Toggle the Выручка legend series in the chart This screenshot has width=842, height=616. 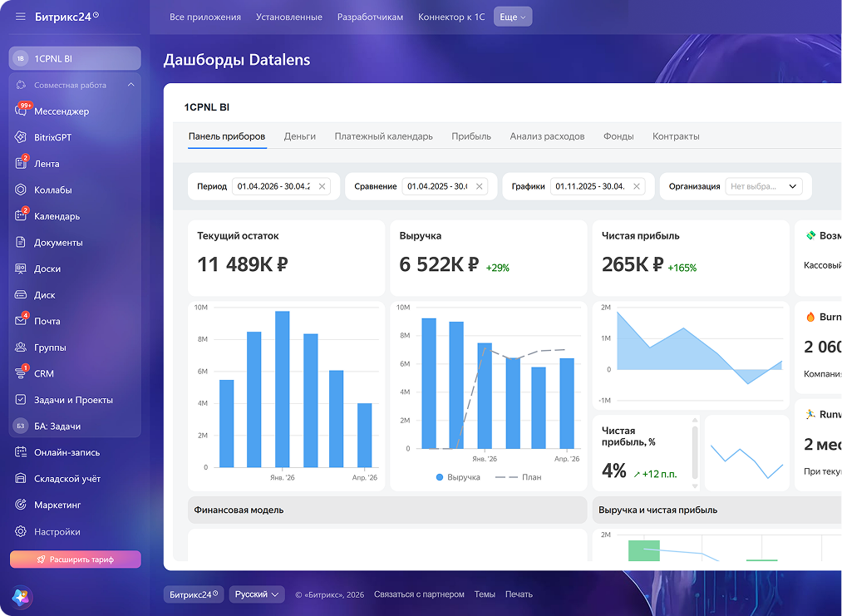[x=458, y=477]
